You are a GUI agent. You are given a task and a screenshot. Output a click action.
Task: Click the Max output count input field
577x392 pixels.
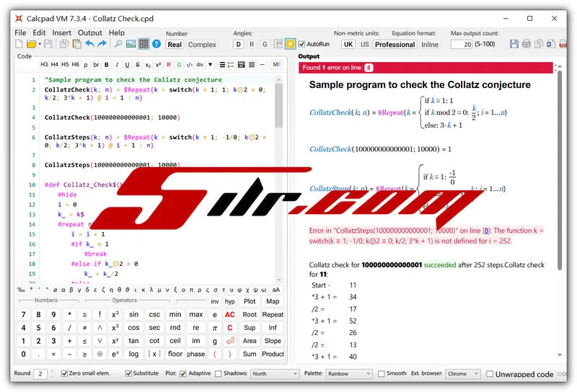point(462,45)
